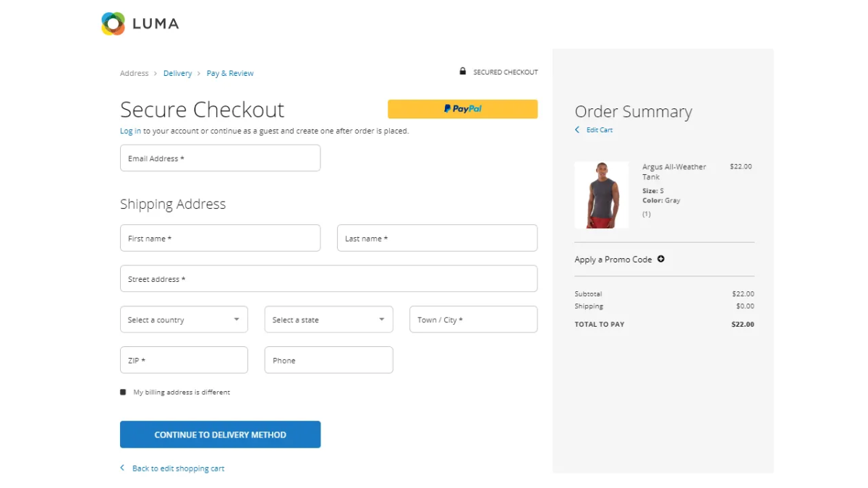
Task: Go to the Delivery checkout step
Action: (178, 73)
